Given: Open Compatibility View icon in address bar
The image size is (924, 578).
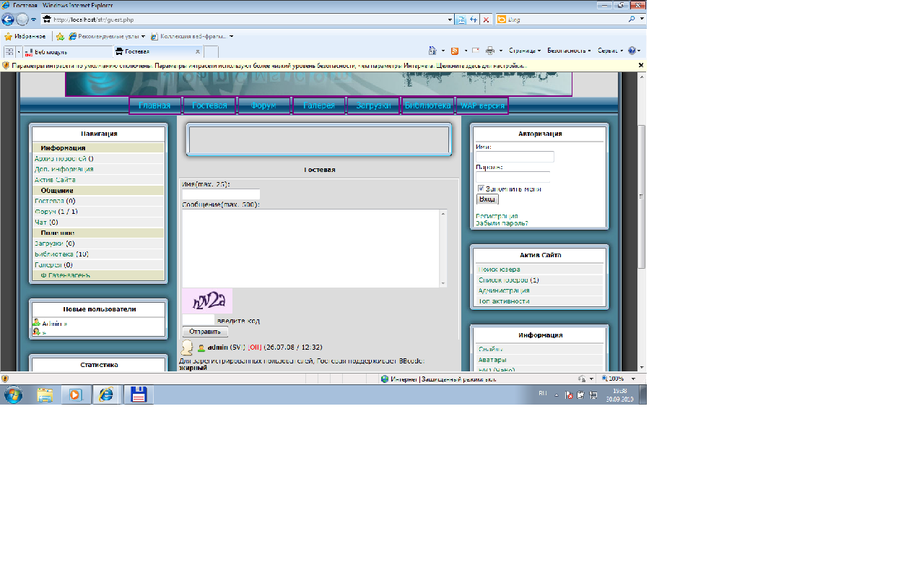Looking at the screenshot, I should coord(461,20).
